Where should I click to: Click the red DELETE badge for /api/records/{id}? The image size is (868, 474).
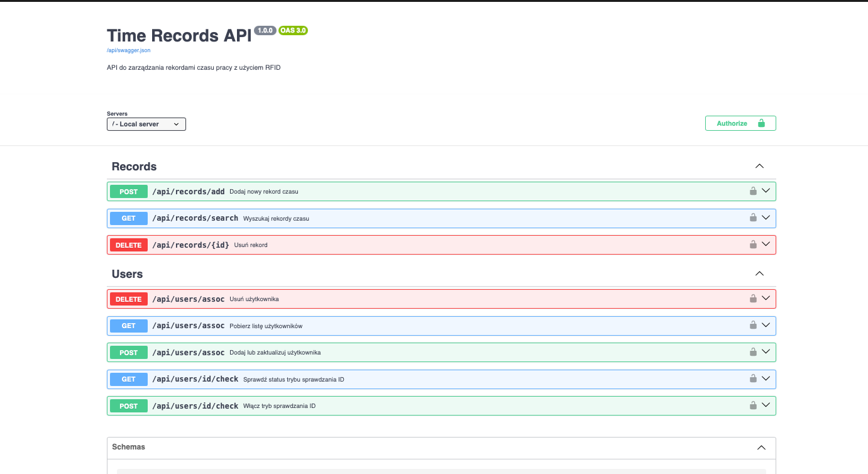click(x=128, y=245)
